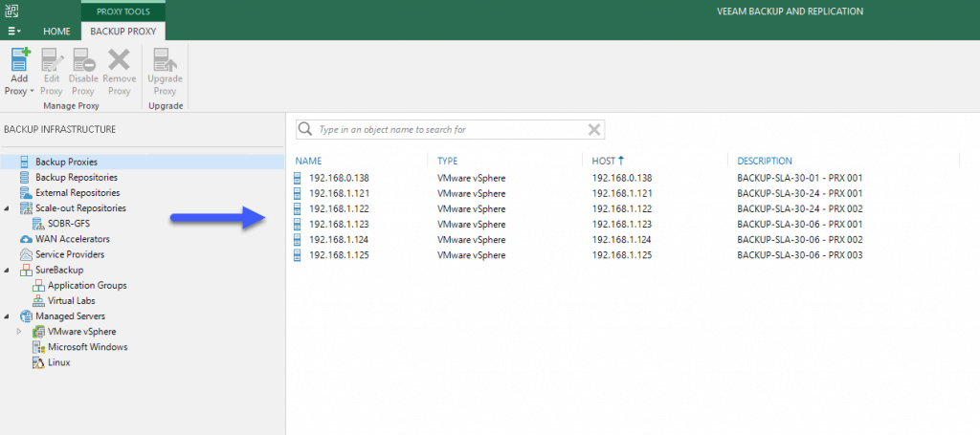Click the magnifier icon in search box

(305, 129)
